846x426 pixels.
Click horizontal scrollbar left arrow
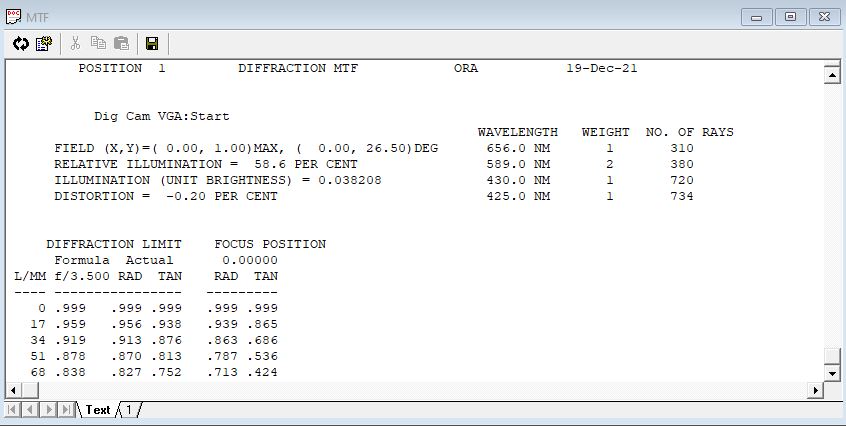[x=13, y=390]
